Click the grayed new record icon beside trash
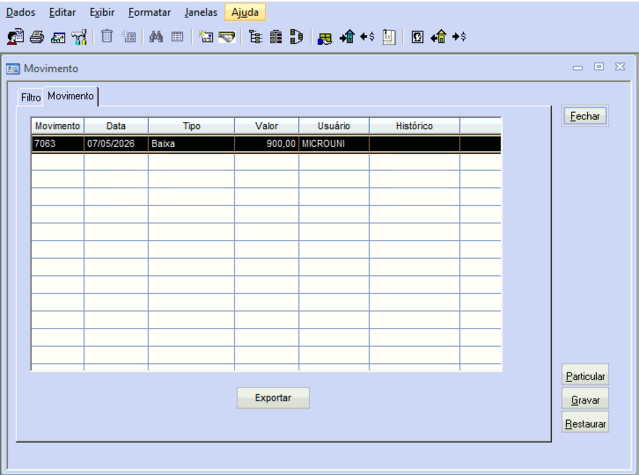The height and width of the screenshot is (475, 639). click(129, 37)
